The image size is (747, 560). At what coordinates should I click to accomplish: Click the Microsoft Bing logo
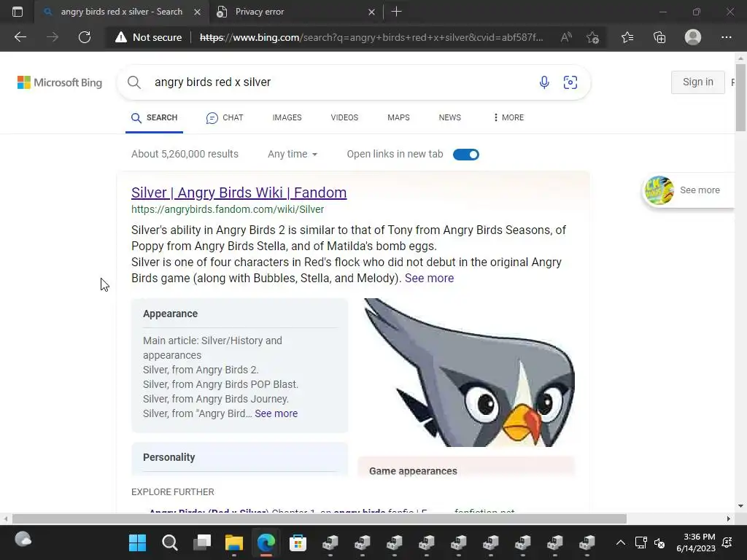[60, 82]
